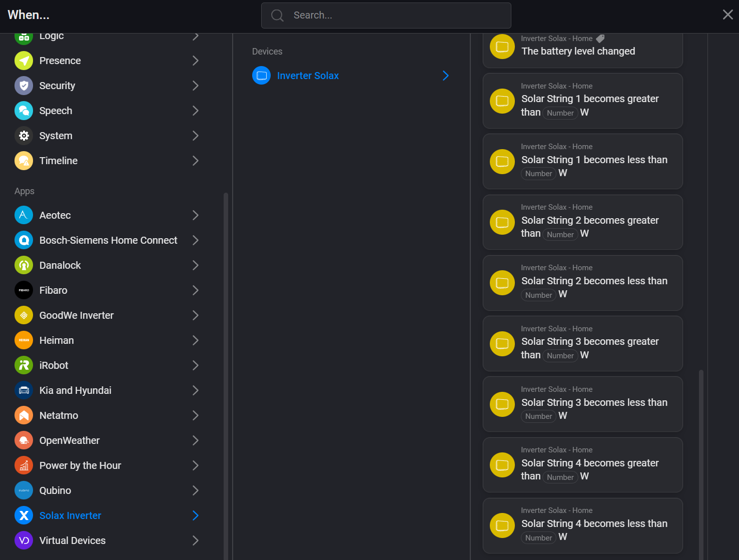Click the Kia and Hyundai car icon

click(x=24, y=390)
